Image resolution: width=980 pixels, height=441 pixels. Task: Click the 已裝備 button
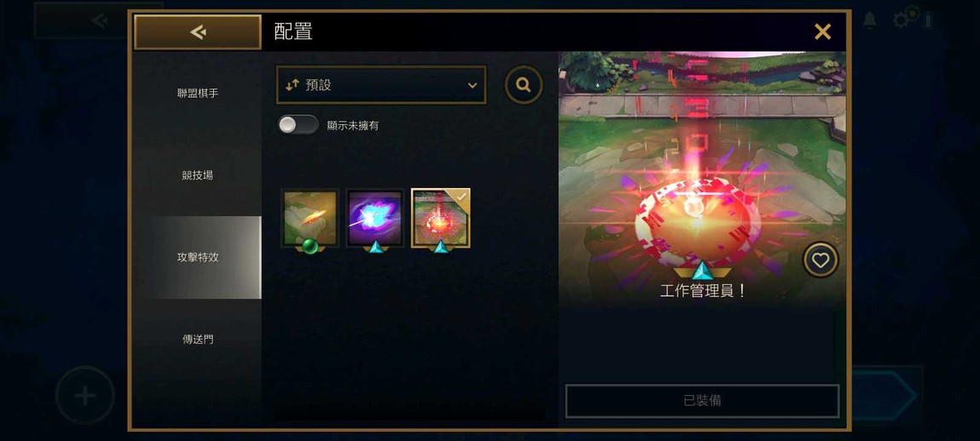702,401
